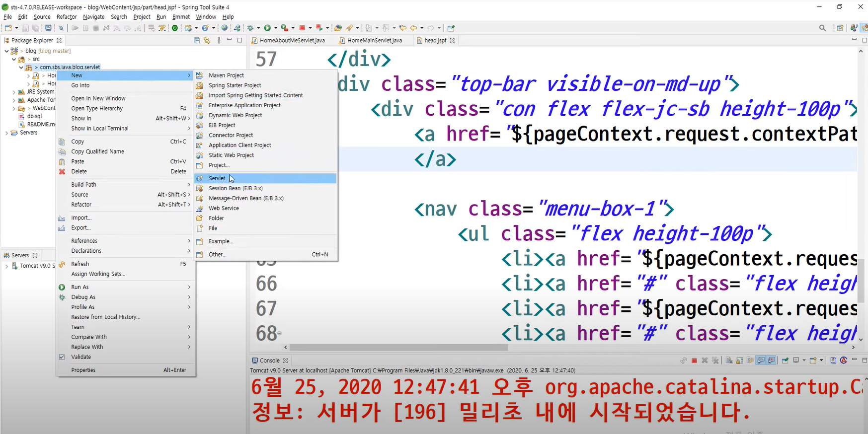The width and height of the screenshot is (868, 434).
Task: Click the Save toolbar icon
Action: 25,28
